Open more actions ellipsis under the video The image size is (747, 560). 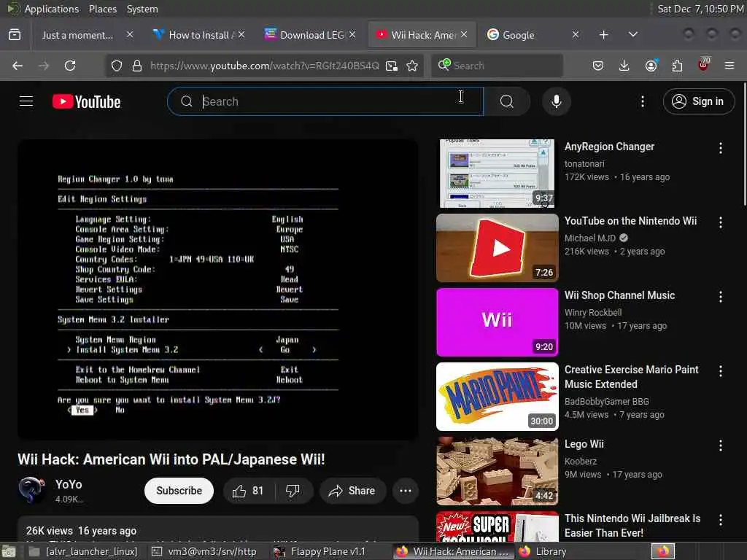406,491
